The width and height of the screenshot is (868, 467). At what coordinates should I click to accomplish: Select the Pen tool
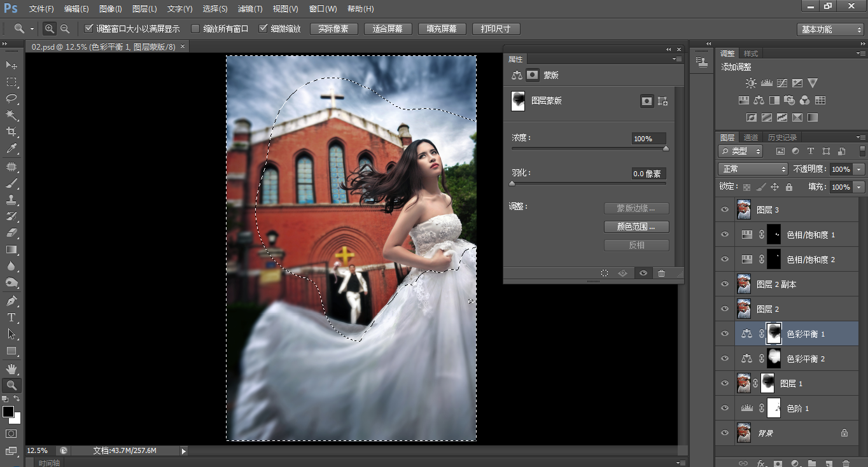(11, 301)
